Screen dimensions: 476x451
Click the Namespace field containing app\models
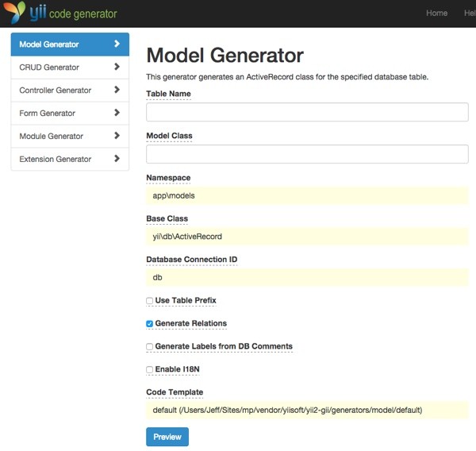[x=307, y=195]
